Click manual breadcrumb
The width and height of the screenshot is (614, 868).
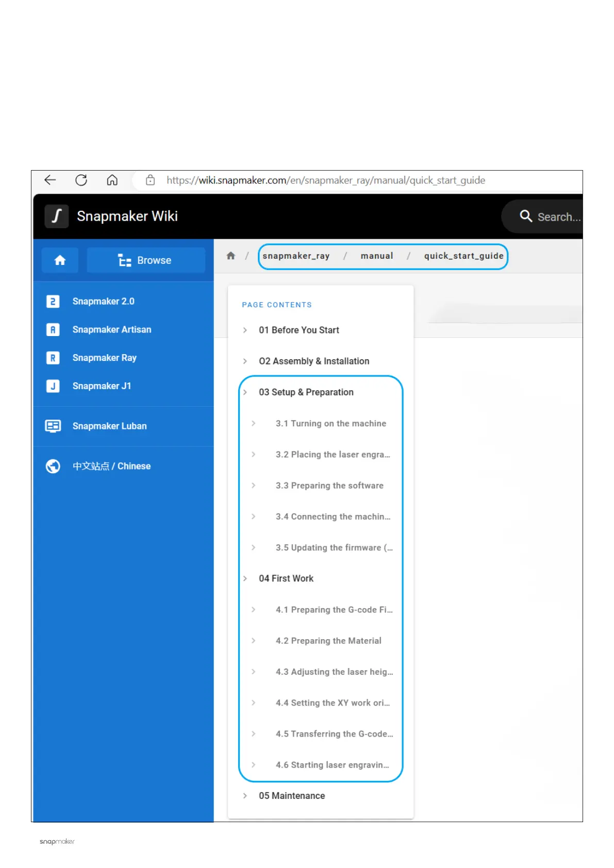tap(377, 256)
